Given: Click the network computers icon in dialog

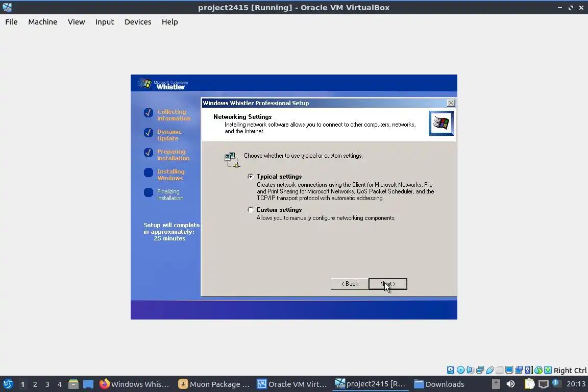Looking at the screenshot, I should tap(232, 159).
